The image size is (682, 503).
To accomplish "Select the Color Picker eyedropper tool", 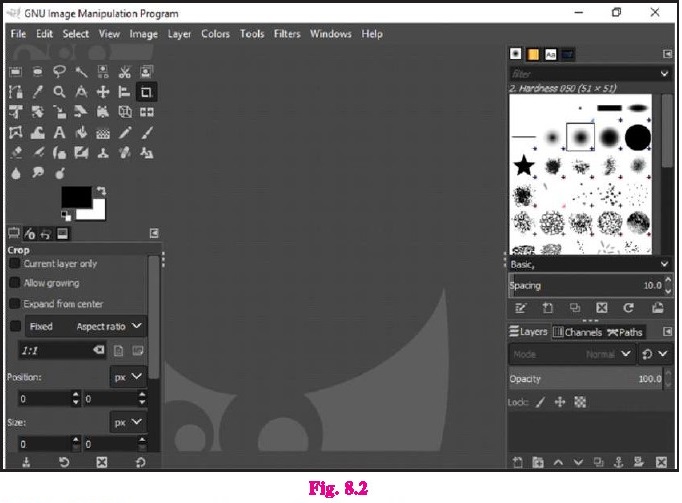I will pyautogui.click(x=38, y=92).
